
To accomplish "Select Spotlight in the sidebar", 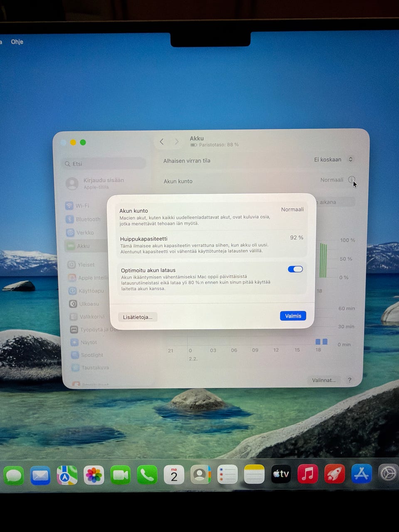I will pyautogui.click(x=87, y=355).
